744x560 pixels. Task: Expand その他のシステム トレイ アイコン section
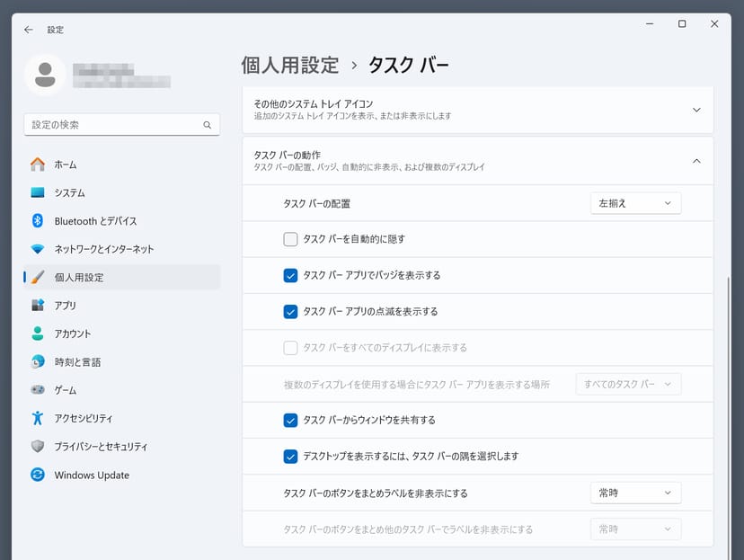point(695,110)
